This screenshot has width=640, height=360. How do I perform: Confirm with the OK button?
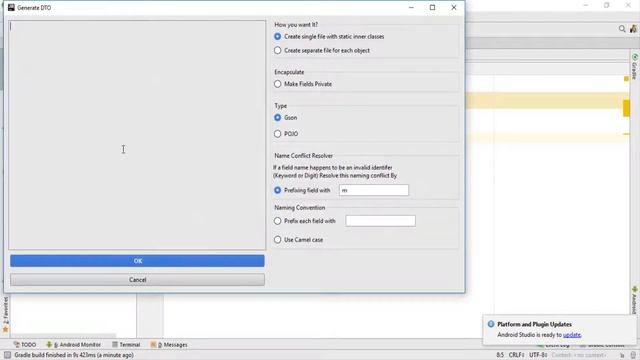(x=137, y=261)
